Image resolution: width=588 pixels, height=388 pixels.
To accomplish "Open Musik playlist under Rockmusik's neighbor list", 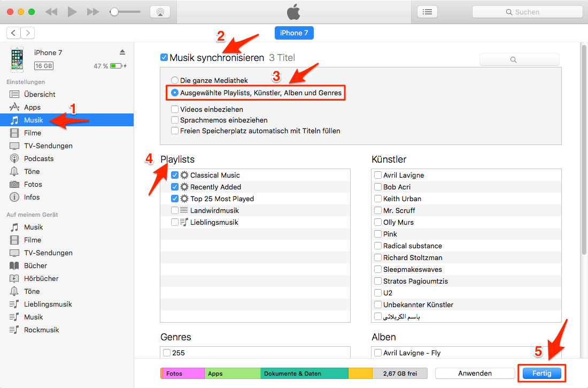I will pos(67,317).
